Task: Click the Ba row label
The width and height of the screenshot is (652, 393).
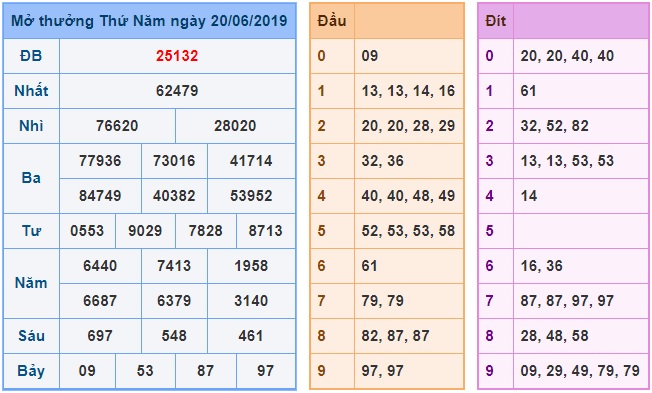Action: pos(31,178)
